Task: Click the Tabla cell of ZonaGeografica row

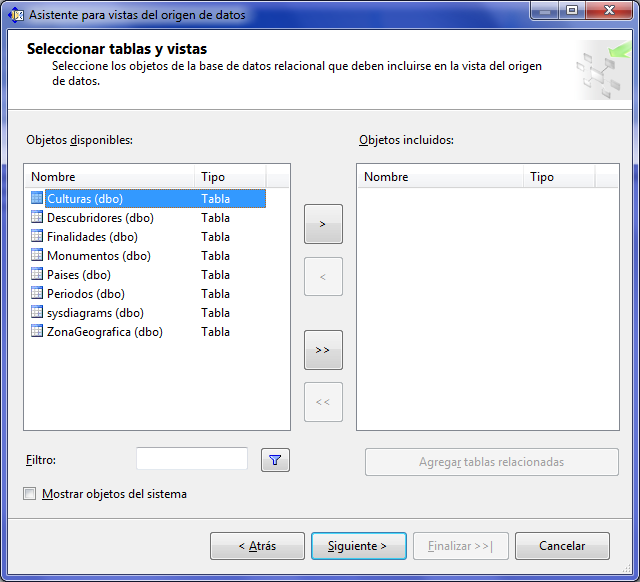Action: click(216, 332)
